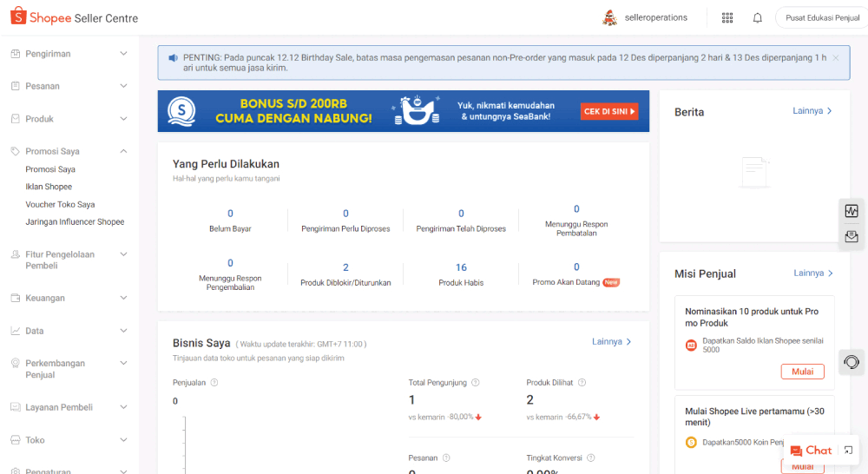868x474 pixels.
Task: Click the info icon next to Penjualan
Action: [214, 383]
